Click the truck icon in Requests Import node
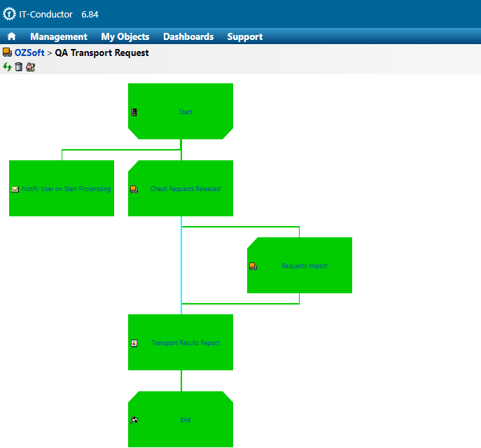Screen dimensions: 481x448 point(253,266)
